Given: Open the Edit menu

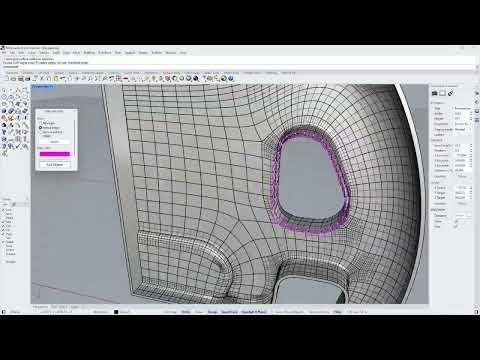Looking at the screenshot, I should [x=12, y=53].
